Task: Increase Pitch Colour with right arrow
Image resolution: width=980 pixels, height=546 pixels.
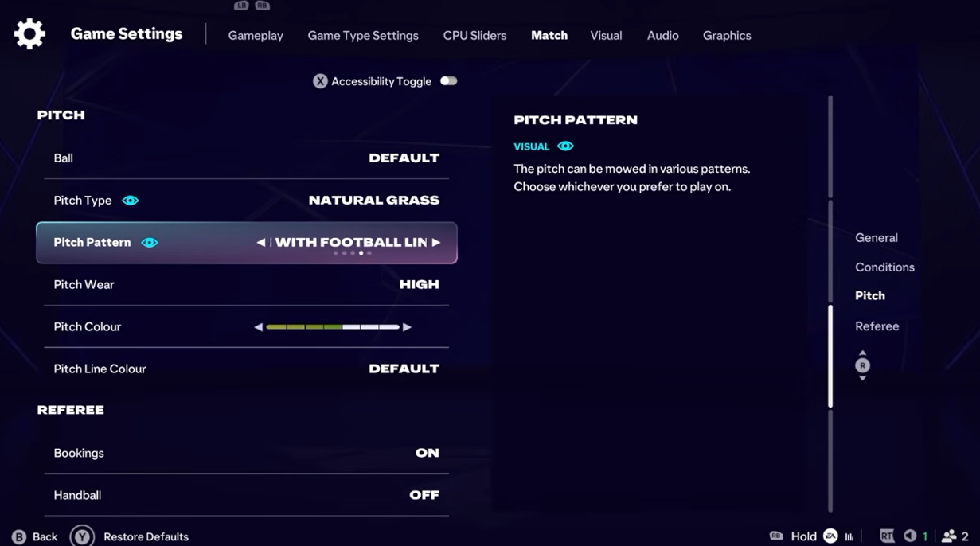Action: 407,327
